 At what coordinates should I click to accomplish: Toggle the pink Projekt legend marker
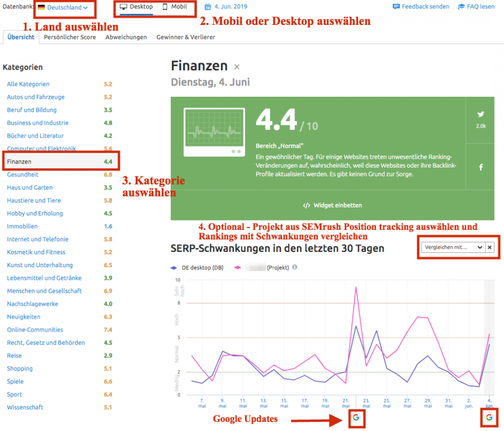tap(238, 267)
